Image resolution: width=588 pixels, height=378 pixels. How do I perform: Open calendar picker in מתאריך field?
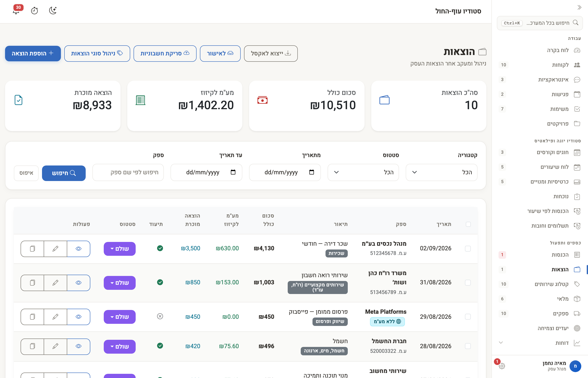click(x=311, y=172)
